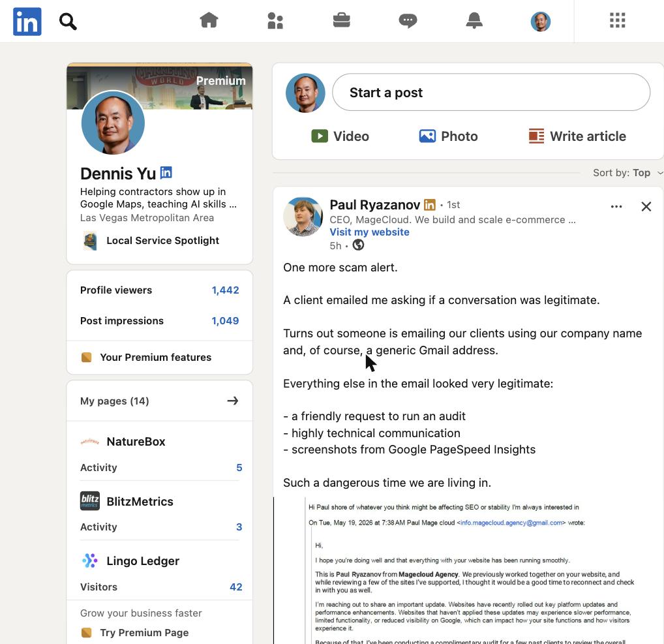Click Write article label
The width and height of the screenshot is (664, 644).
tap(588, 136)
